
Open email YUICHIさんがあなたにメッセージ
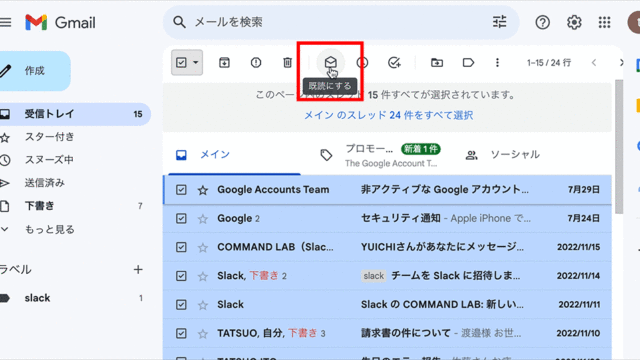(x=442, y=247)
